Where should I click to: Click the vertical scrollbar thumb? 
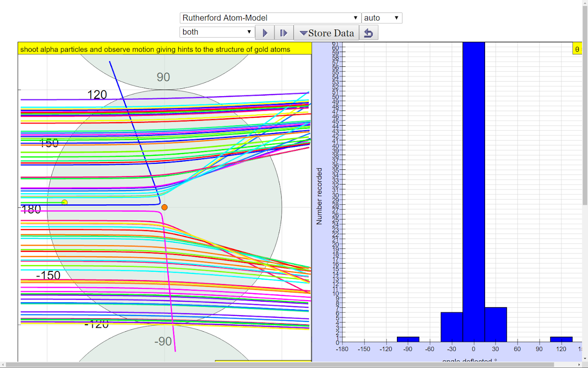pyautogui.click(x=585, y=106)
